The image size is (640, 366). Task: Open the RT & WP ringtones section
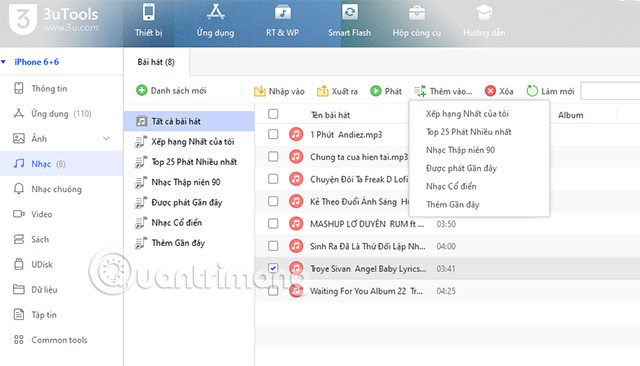click(282, 21)
